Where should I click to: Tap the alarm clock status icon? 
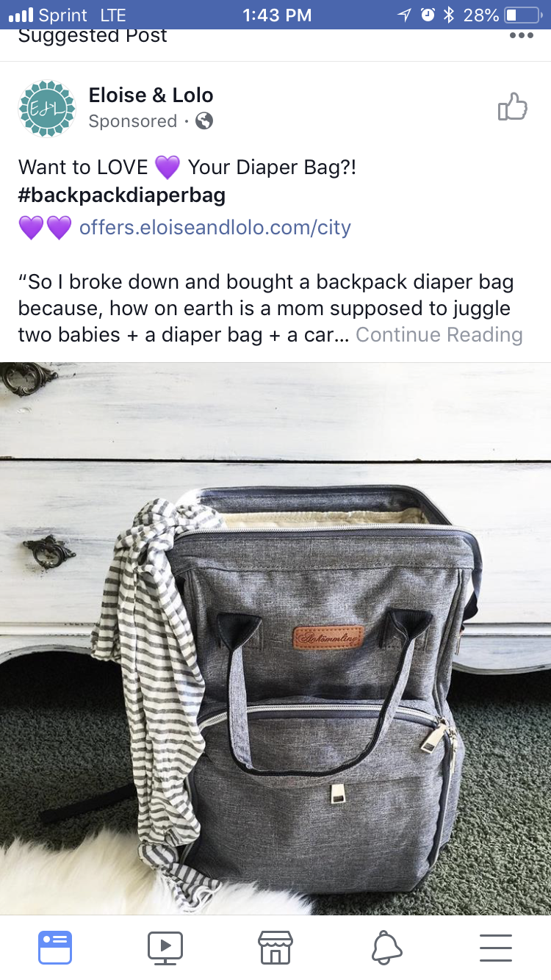(x=428, y=15)
